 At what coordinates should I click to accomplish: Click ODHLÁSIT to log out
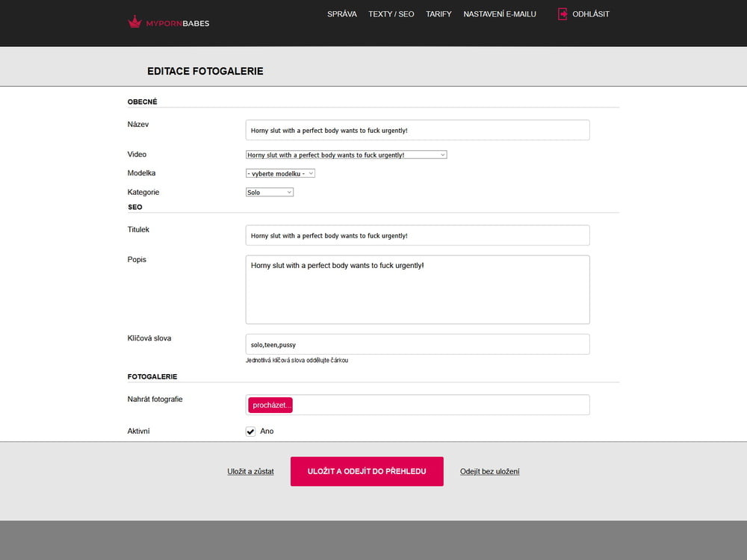591,13
